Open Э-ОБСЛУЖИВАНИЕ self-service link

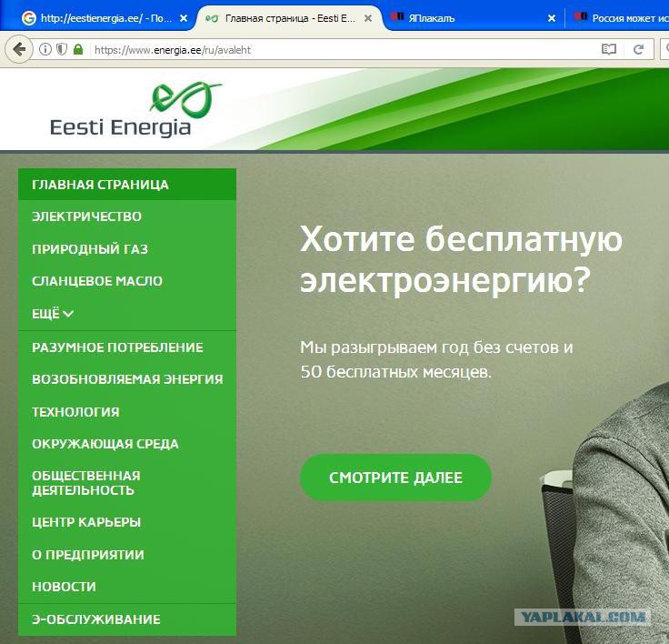(x=127, y=619)
